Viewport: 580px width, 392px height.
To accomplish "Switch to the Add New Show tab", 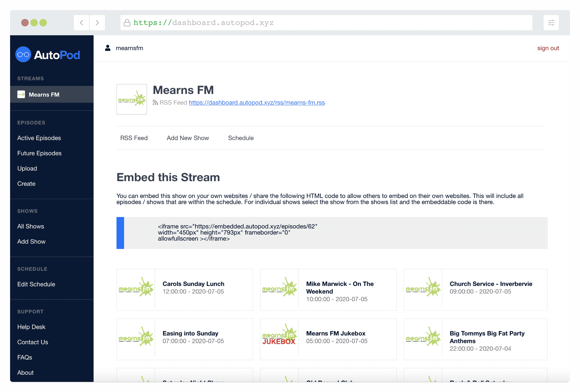I will tap(188, 138).
